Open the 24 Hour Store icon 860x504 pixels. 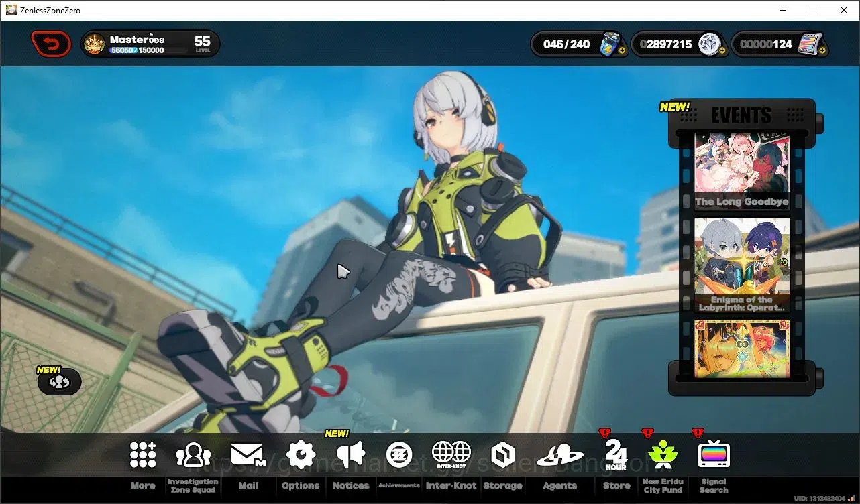point(616,455)
